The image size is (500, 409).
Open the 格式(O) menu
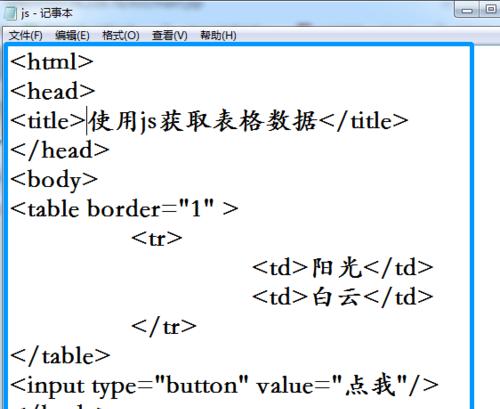tap(121, 35)
